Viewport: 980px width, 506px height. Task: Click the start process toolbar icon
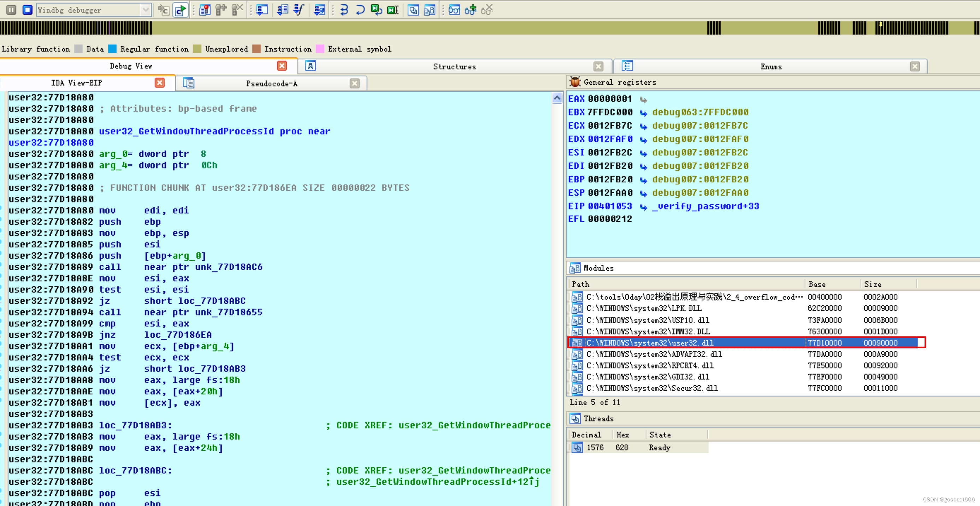pos(180,10)
